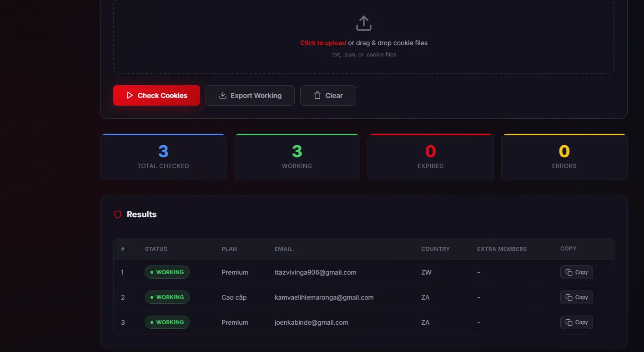This screenshot has height=352, width=644.
Task: Click the upload arrow icon
Action: click(363, 23)
